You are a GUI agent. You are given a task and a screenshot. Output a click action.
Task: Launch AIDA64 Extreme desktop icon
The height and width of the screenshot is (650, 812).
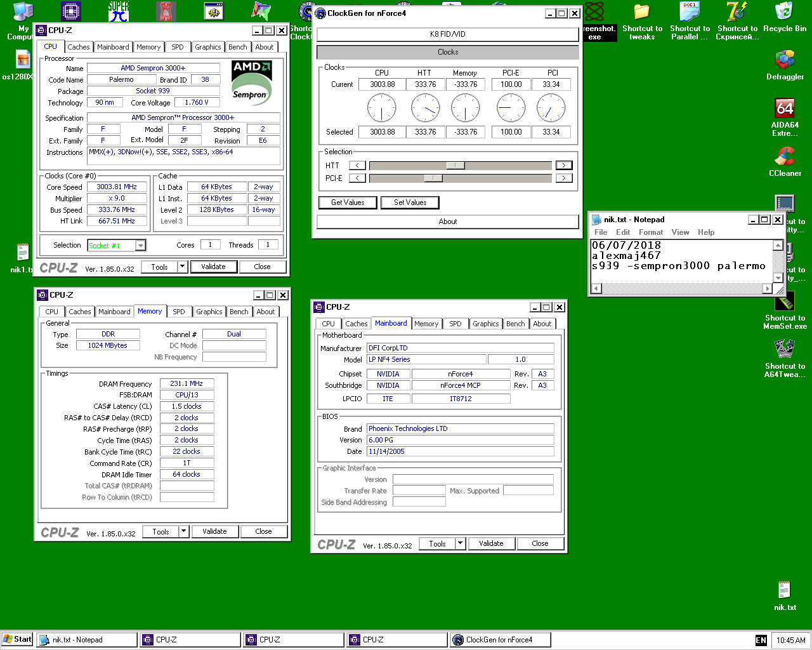click(x=785, y=118)
